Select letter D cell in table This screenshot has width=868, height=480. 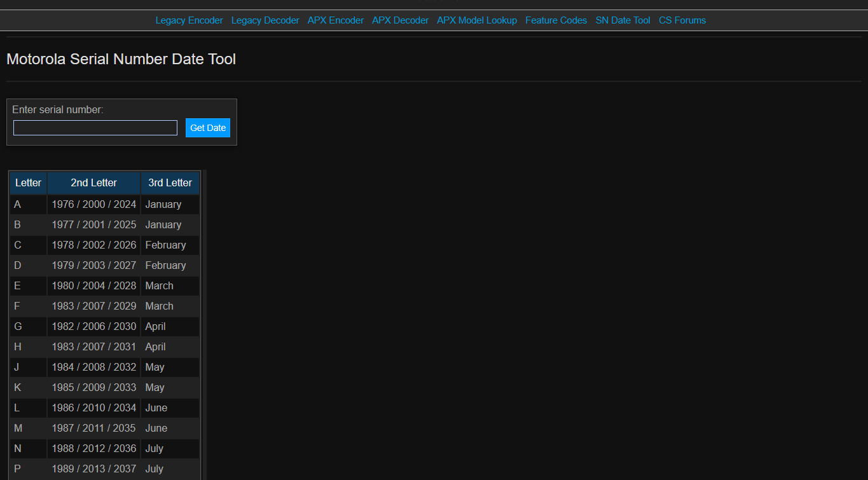pyautogui.click(x=28, y=266)
